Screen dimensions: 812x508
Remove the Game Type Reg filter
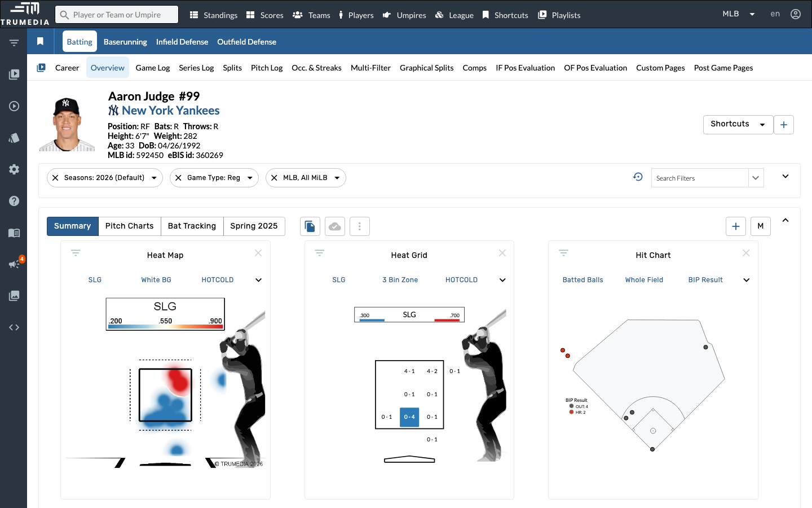[178, 178]
